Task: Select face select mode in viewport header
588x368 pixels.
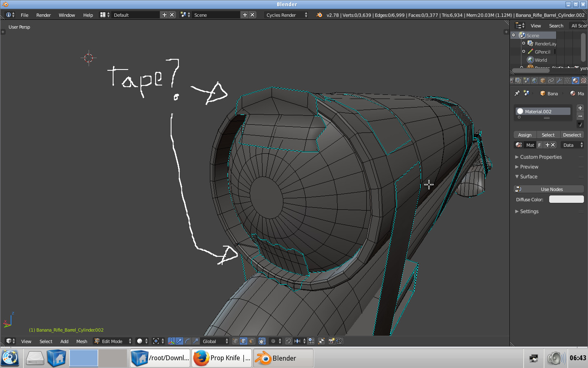Action: (252, 341)
